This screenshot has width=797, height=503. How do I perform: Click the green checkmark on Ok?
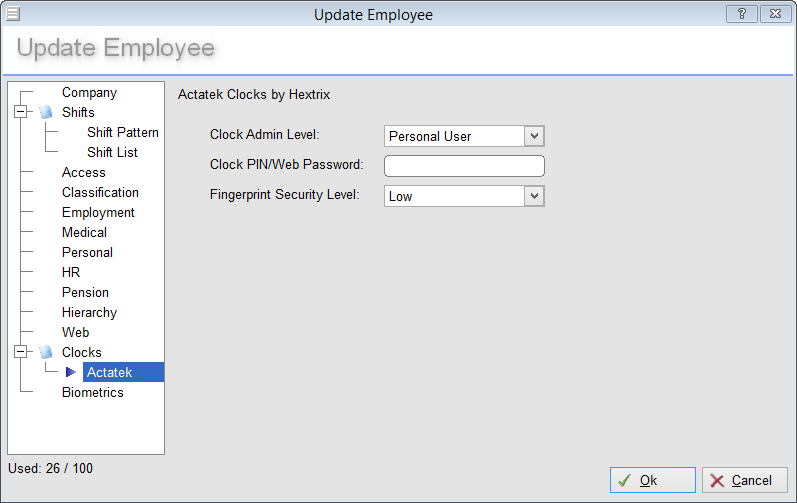click(x=624, y=480)
